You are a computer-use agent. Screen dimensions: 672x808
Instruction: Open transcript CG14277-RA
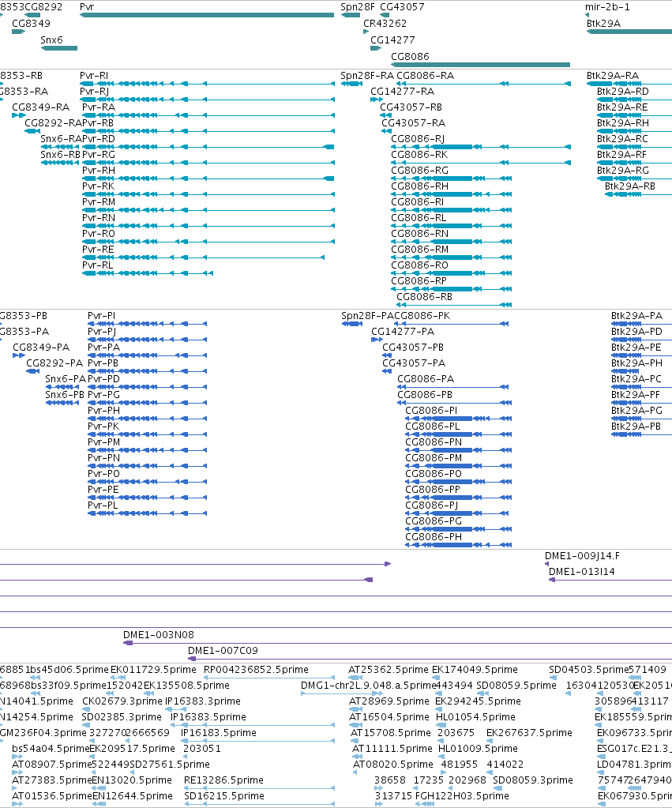click(x=403, y=92)
